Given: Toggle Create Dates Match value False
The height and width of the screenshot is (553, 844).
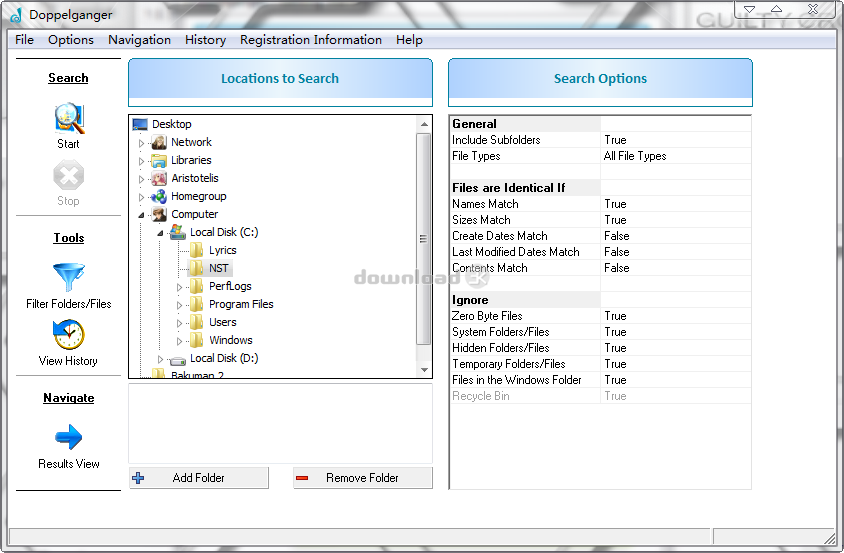Looking at the screenshot, I should tap(676, 236).
